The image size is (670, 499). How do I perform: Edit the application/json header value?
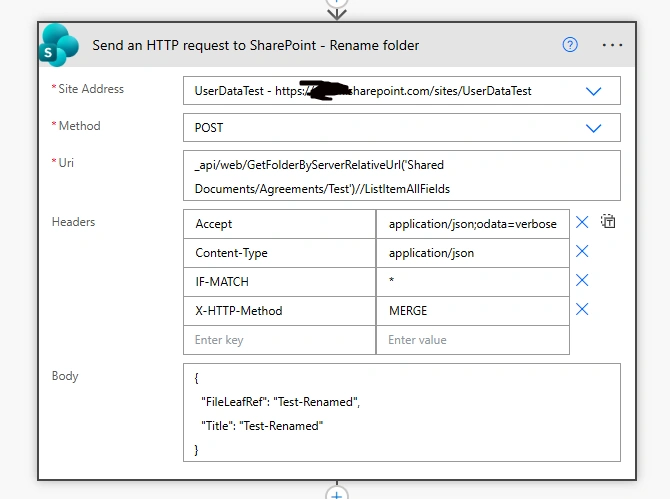[x=473, y=253]
